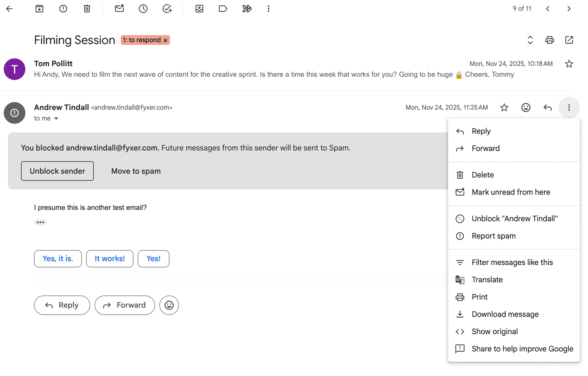The height and width of the screenshot is (376, 588).
Task: Show trimmed content with ellipsis button
Action: pos(40,222)
